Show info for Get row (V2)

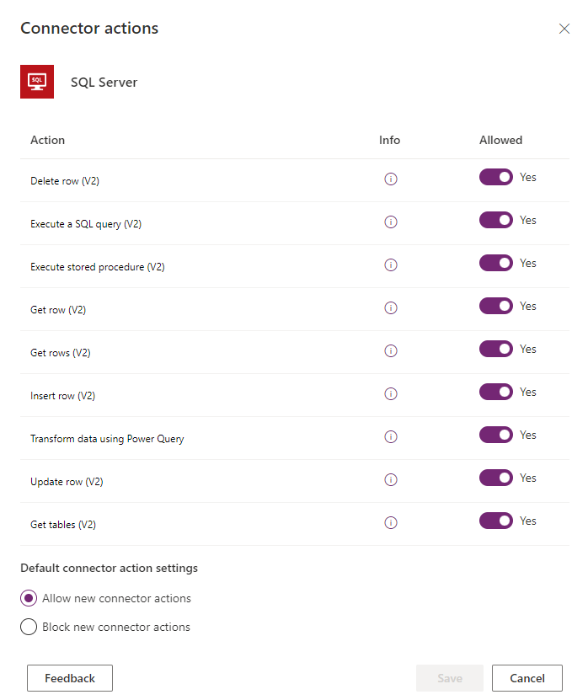(x=390, y=308)
